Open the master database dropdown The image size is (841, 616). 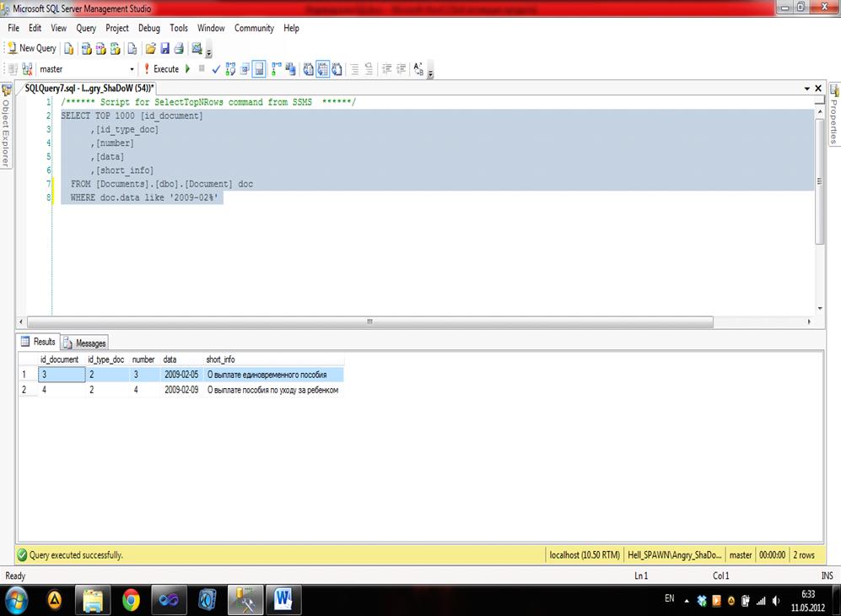pos(132,69)
